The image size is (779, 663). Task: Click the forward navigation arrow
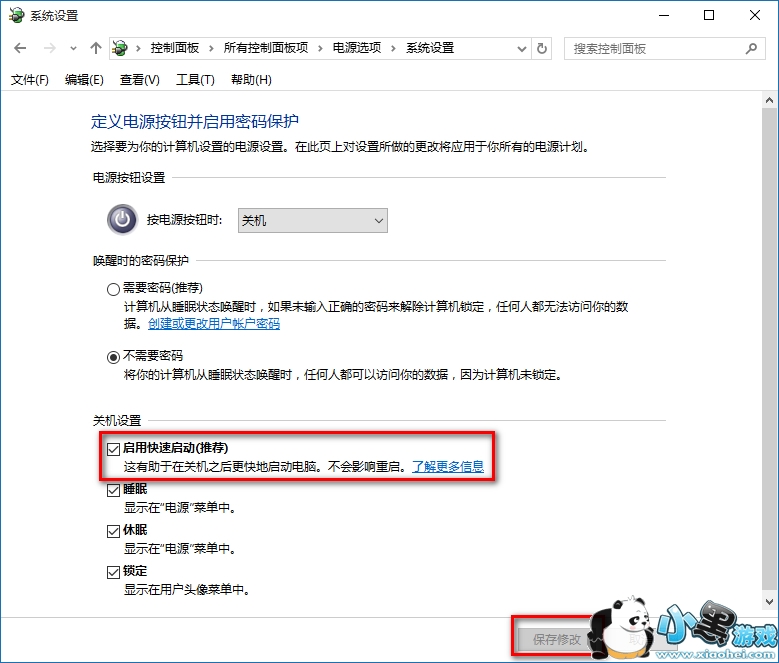click(50, 48)
